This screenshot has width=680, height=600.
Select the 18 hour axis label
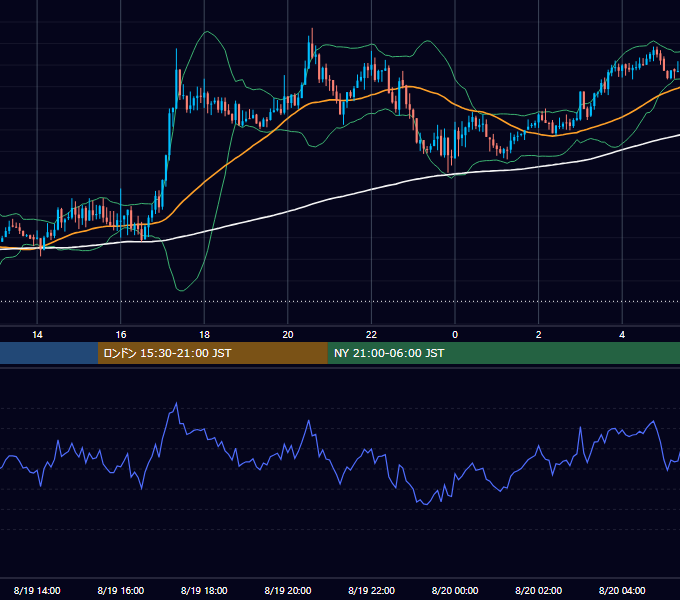click(204, 335)
